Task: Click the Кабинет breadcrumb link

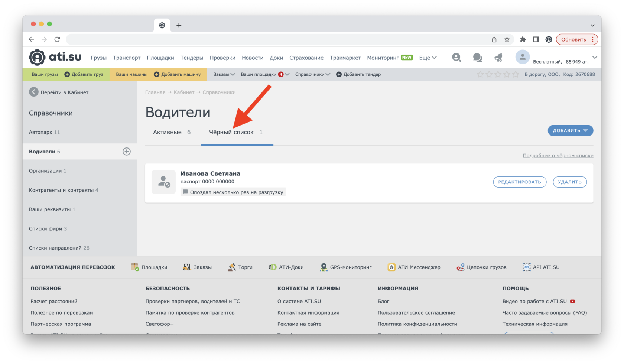Action: coord(184,92)
